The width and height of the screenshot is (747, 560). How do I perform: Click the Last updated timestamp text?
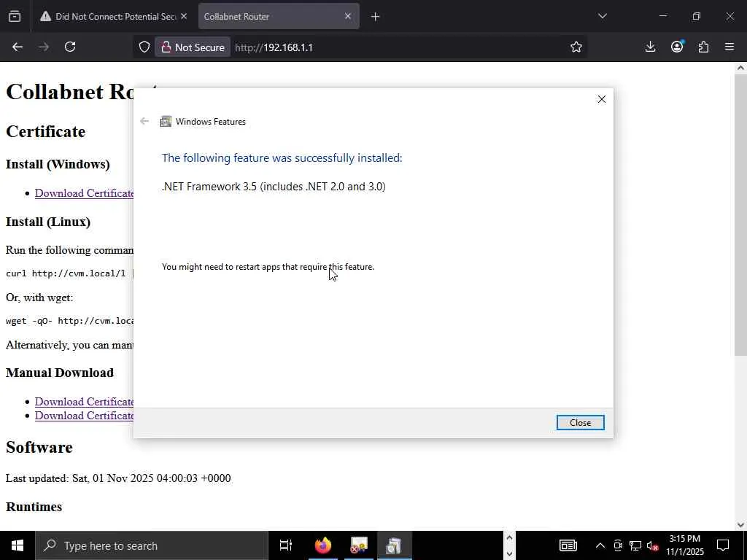[x=118, y=478]
